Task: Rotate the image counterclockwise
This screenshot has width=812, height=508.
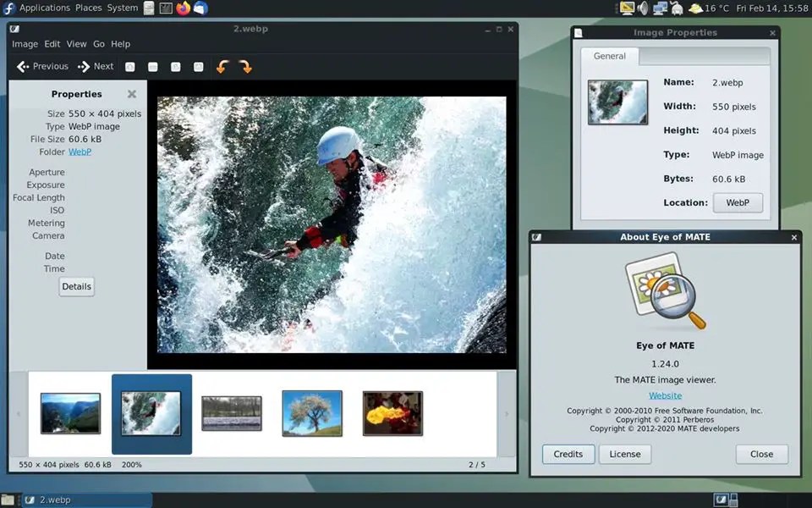Action: (222, 66)
